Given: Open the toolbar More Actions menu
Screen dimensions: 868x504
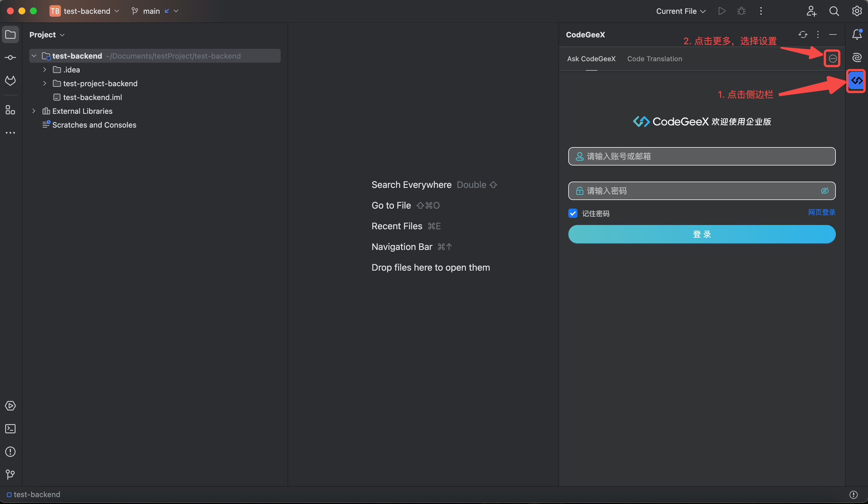Looking at the screenshot, I should (x=761, y=11).
